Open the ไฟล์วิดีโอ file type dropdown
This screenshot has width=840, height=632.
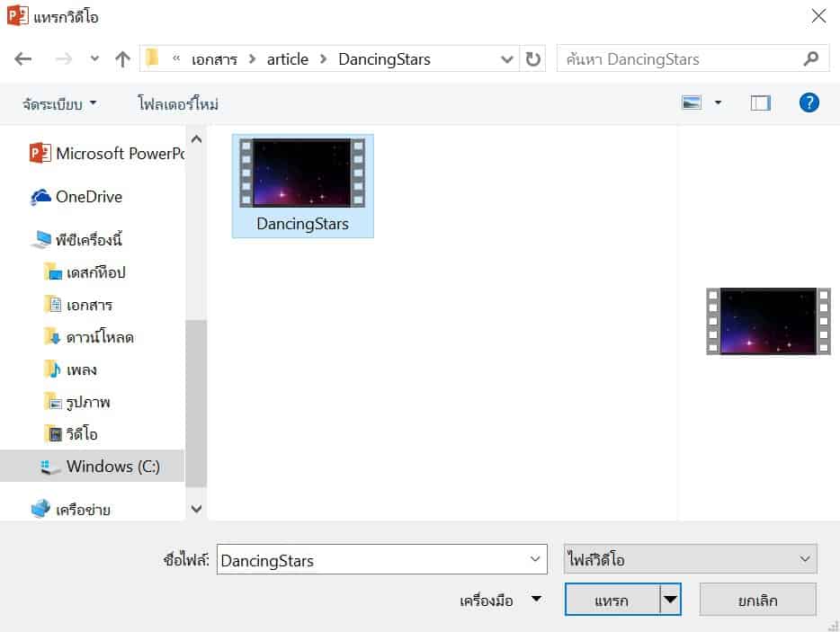pos(690,559)
